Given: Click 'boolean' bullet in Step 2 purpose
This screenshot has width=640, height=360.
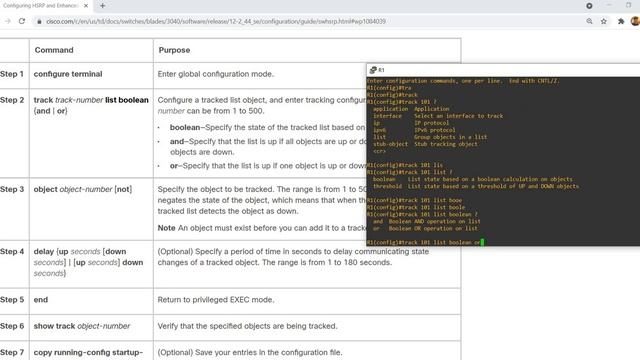Looking at the screenshot, I should pos(185,127).
